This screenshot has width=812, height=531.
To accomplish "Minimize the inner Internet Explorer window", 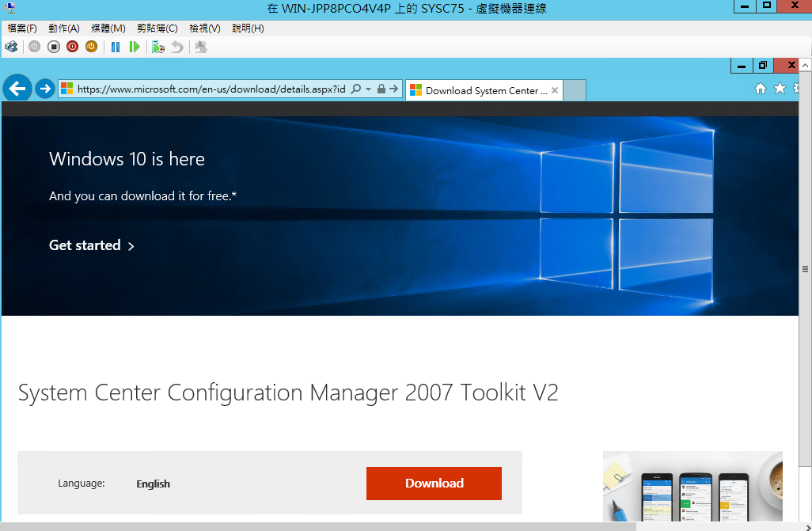I will [x=742, y=66].
